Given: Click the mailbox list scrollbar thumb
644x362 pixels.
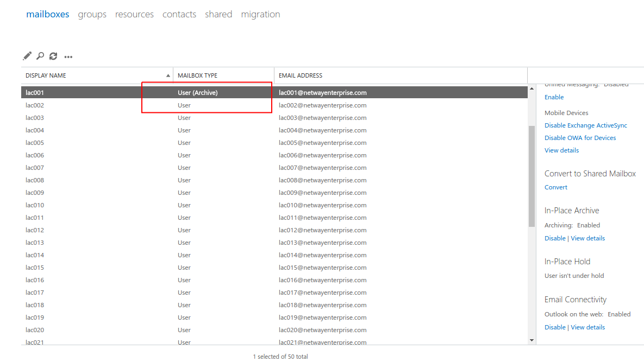Looking at the screenshot, I should (532, 175).
